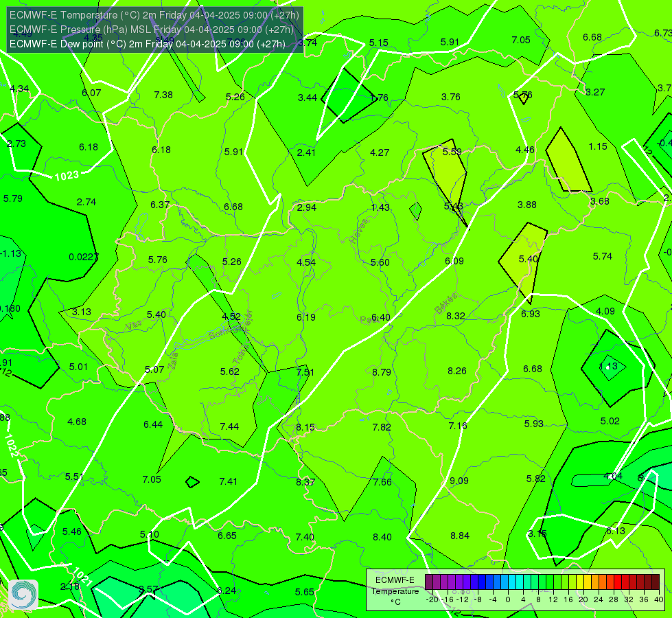Click the Békés county label
Screen dimensions: 672x618
tap(446, 304)
